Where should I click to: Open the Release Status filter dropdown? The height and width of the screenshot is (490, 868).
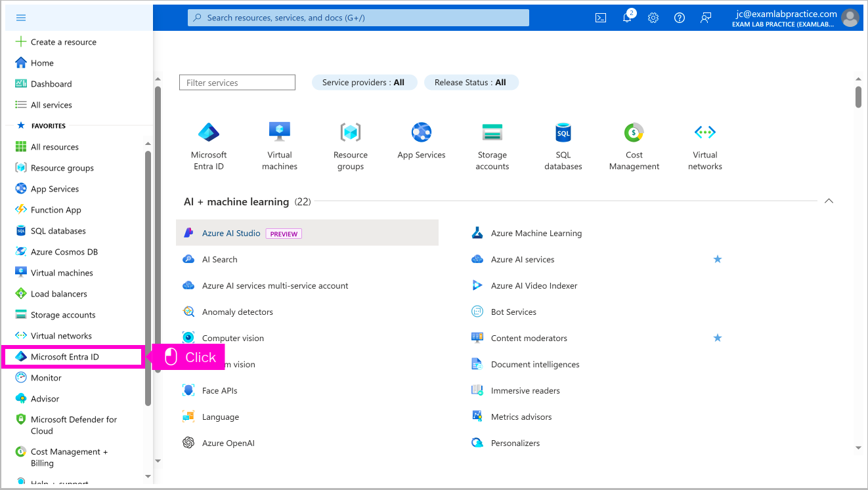pyautogui.click(x=471, y=83)
